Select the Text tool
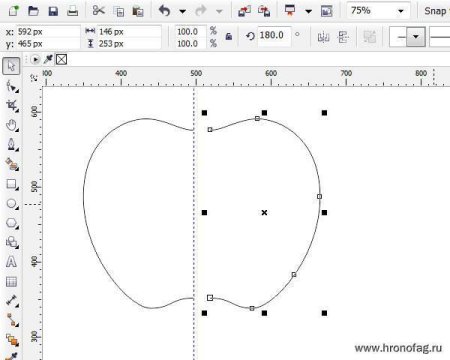The width and height of the screenshot is (450, 360). (x=11, y=262)
